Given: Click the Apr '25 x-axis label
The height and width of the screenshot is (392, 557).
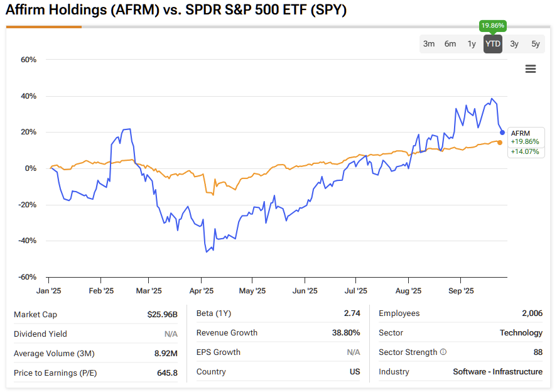Looking at the screenshot, I should [x=202, y=291].
